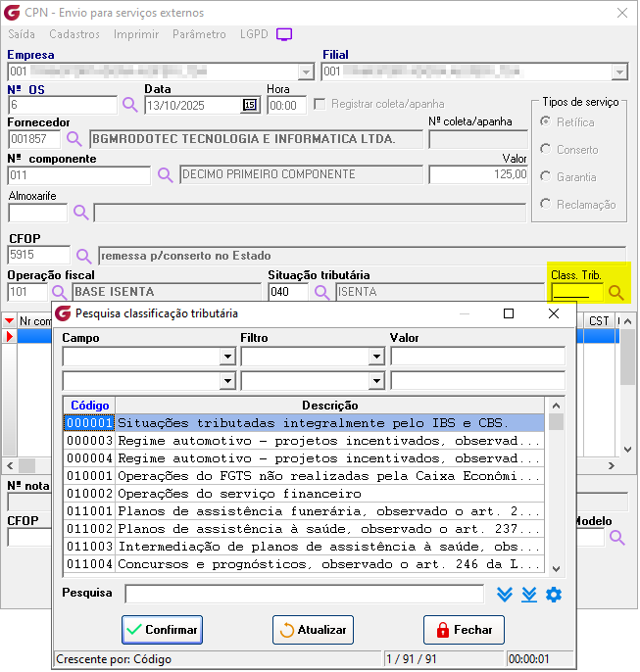Select row 011003 Intermediação de planos
This screenshot has height=672, width=640.
click(304, 546)
